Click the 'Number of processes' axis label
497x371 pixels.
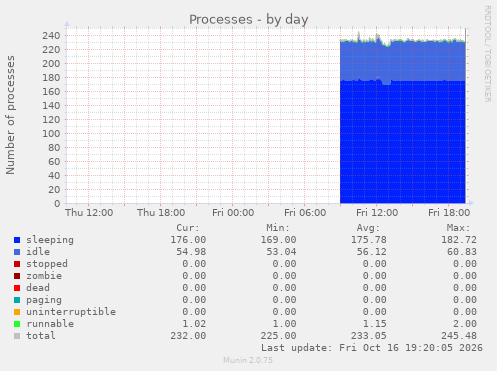10,115
